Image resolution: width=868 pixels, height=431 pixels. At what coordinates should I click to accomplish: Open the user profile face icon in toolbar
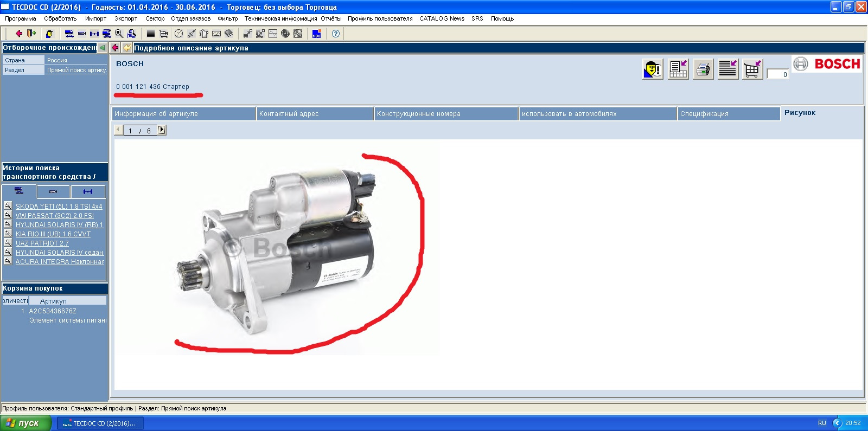click(x=49, y=34)
